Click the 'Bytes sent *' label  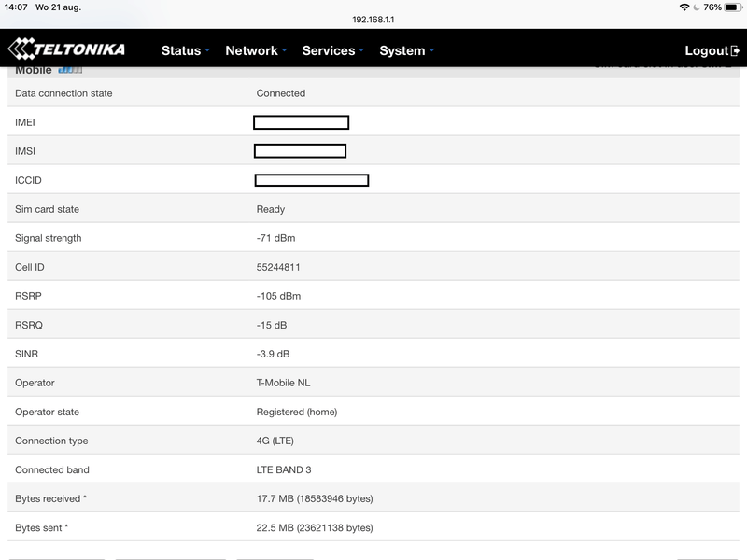(41, 527)
